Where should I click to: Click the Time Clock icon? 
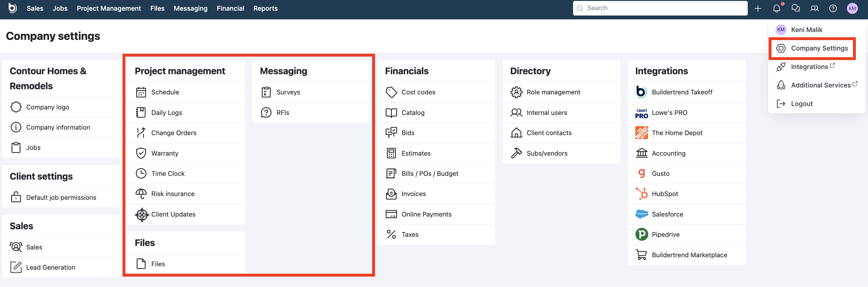(141, 174)
